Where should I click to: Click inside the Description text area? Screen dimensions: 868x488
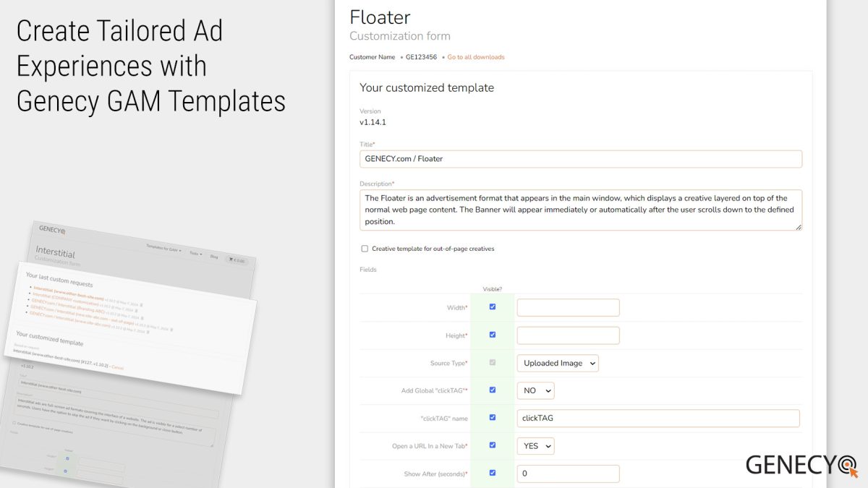click(x=581, y=210)
